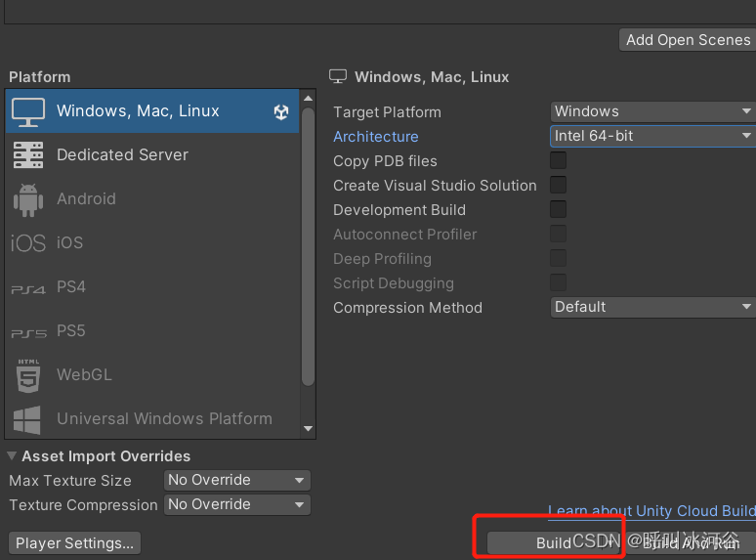
Task: Click the Build button
Action: 554,543
